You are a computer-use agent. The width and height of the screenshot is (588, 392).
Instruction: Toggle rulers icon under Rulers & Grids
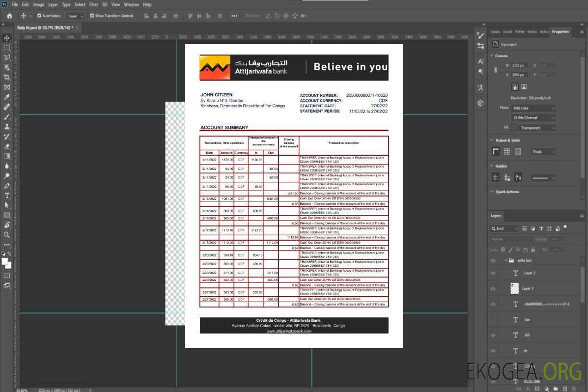pos(496,151)
